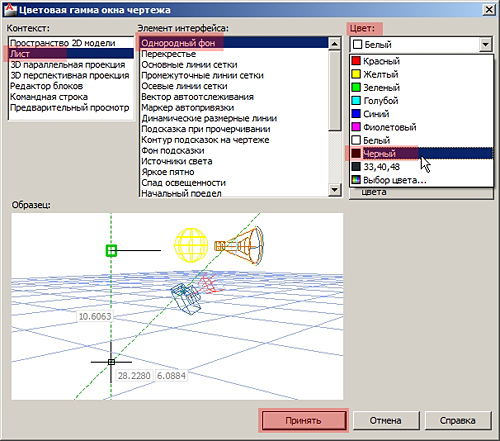
Task: Select the magenta Фиолетовый color
Action: [x=421, y=127]
